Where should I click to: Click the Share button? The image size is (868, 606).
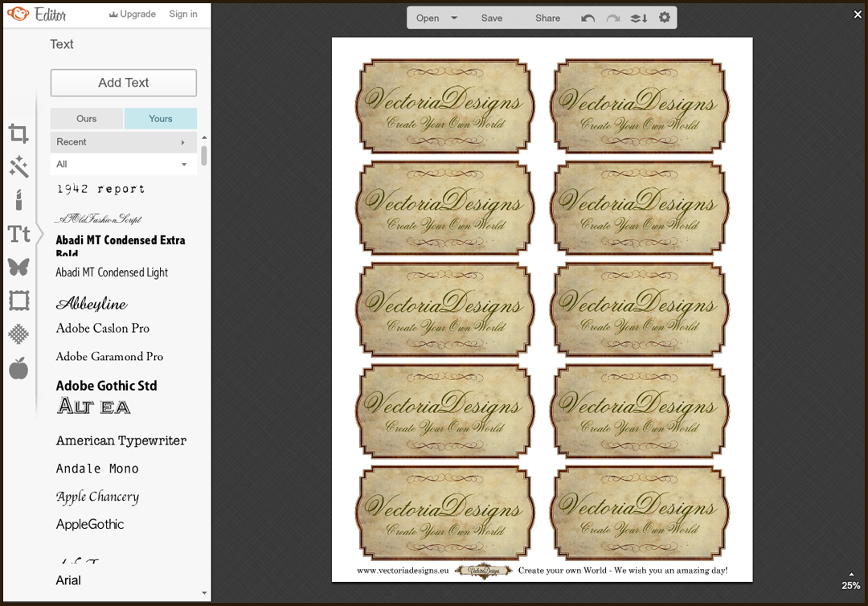tap(547, 18)
